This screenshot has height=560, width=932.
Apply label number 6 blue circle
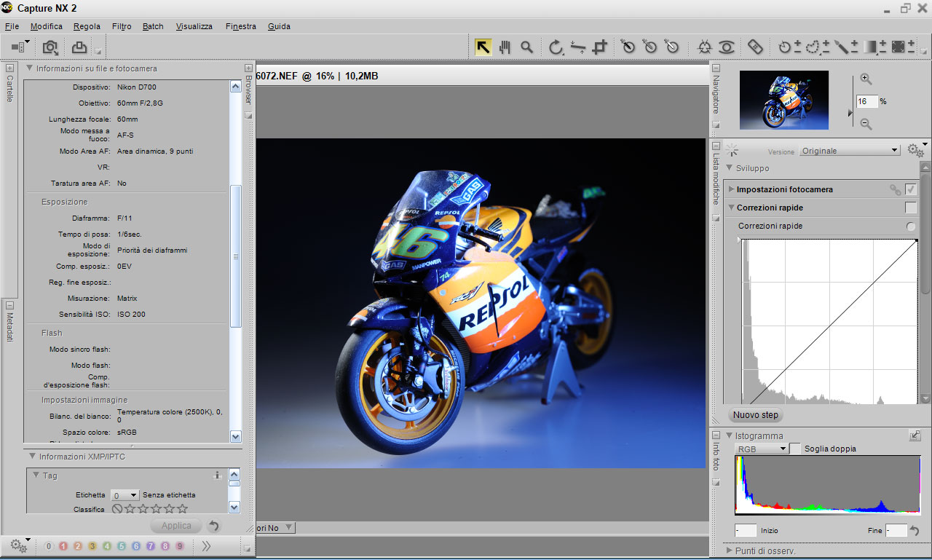click(x=136, y=546)
